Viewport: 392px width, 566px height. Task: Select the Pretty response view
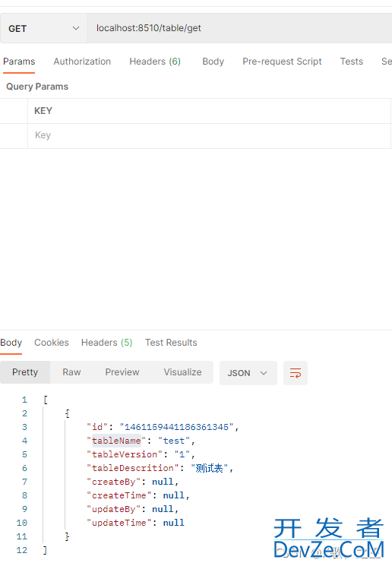point(25,372)
